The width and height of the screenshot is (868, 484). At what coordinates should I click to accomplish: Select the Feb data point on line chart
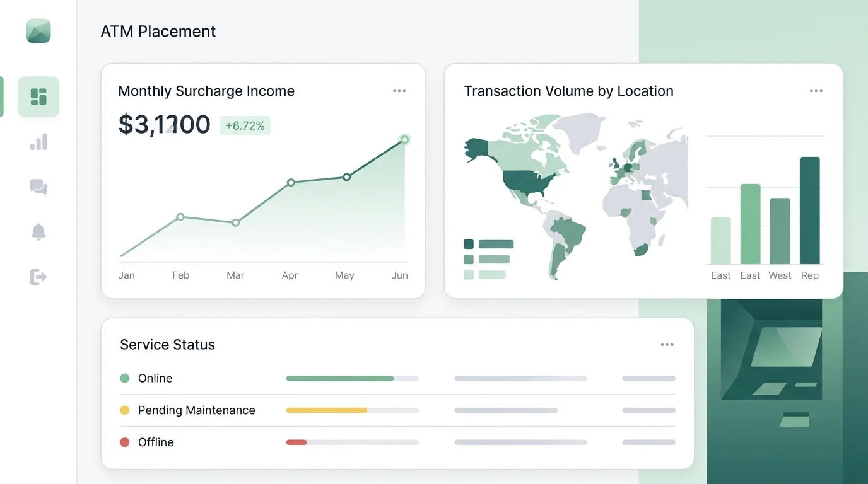[180, 217]
